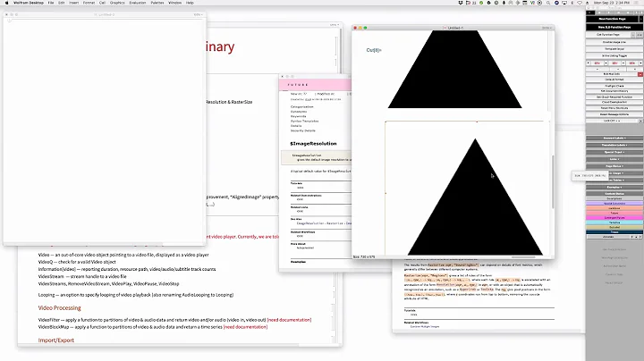
Task: Select the upper black trapezoid graphic output
Action: tap(454, 70)
